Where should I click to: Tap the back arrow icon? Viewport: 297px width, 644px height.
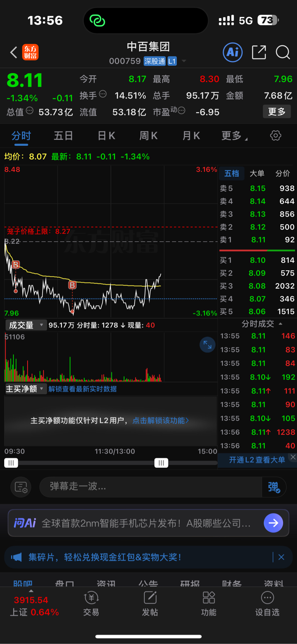(x=14, y=52)
